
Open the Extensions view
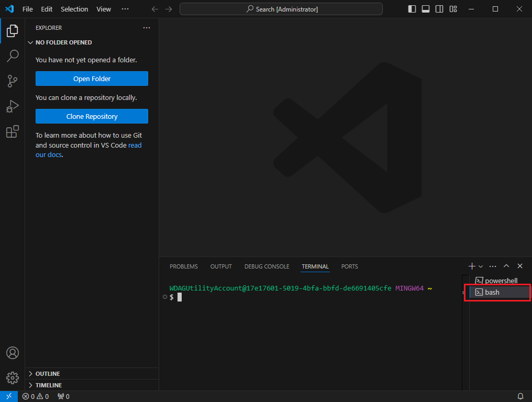click(13, 131)
